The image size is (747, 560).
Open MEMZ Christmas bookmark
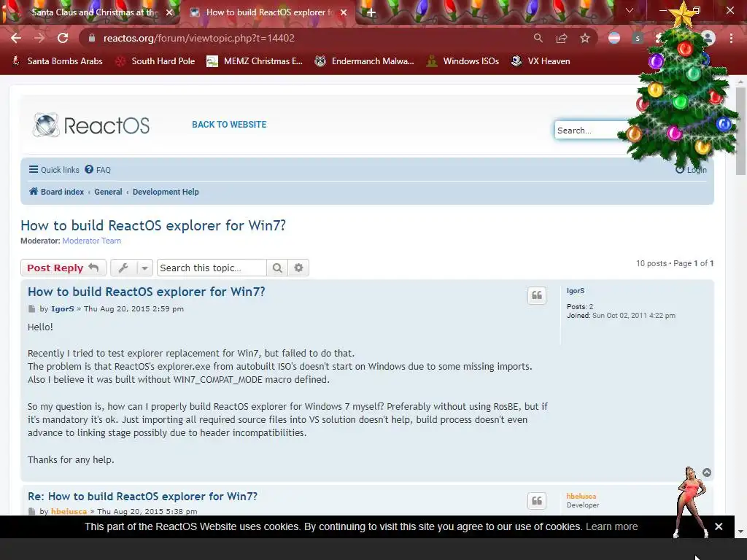click(x=255, y=61)
